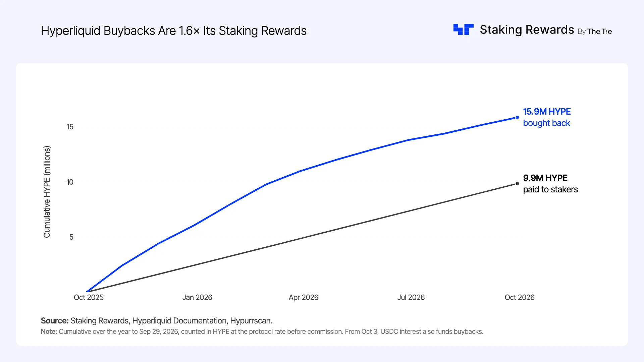Click the 'Source:' attribution line
Viewport: 644px width, 362px height.
157,321
